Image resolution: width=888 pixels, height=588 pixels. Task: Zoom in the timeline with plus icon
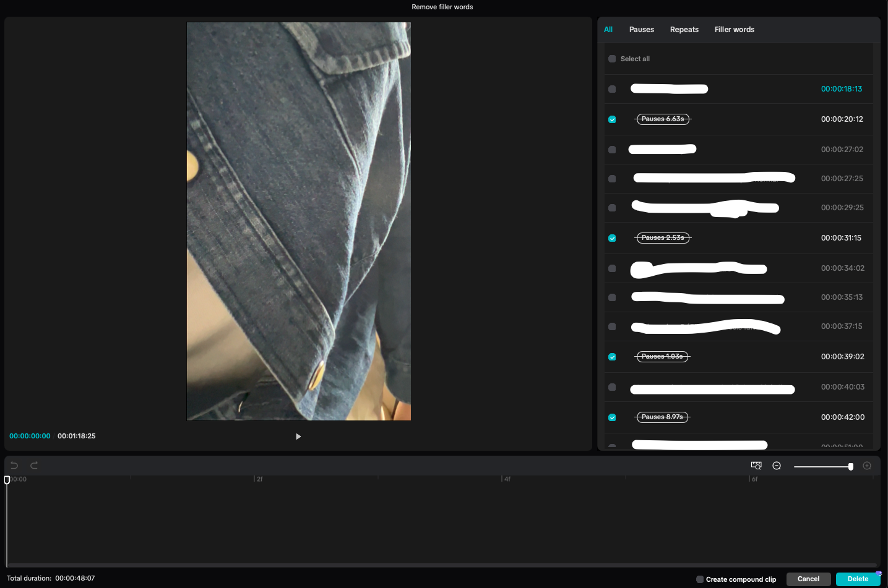[x=867, y=466]
